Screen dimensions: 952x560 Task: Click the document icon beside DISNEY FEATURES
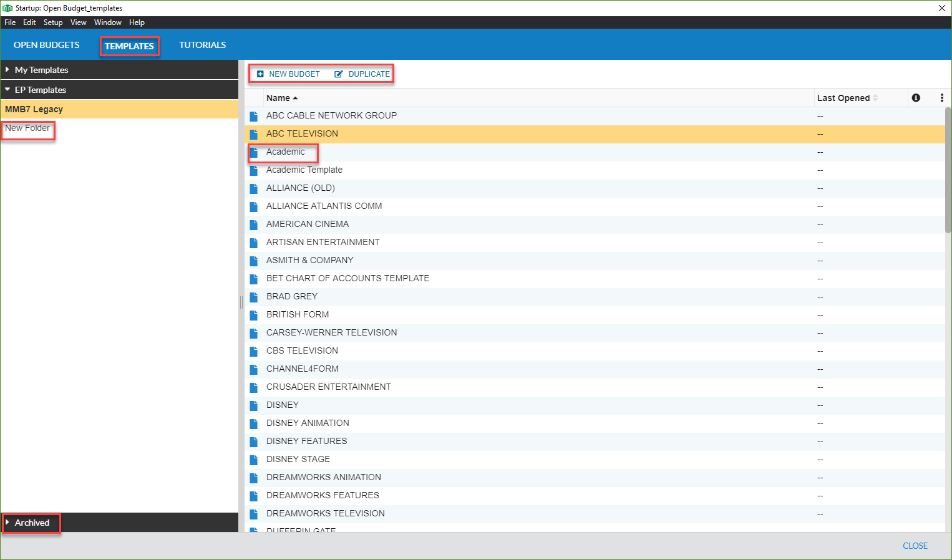pos(254,442)
